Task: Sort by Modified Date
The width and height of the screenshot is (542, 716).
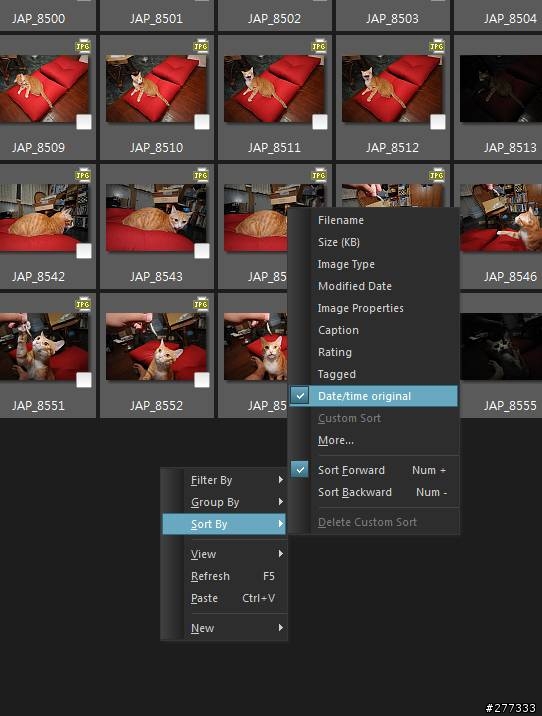Action: [x=374, y=286]
